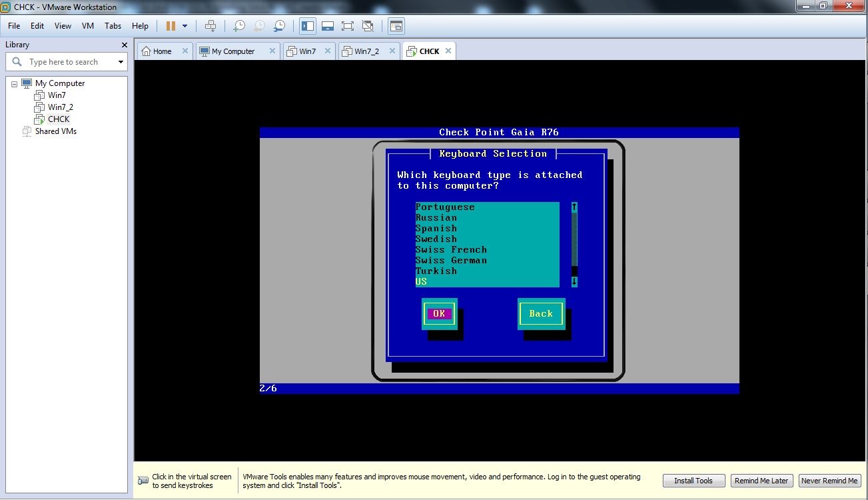Screen dimensions: 868x500
Task: Click the Install Tools button
Action: [x=693, y=481]
